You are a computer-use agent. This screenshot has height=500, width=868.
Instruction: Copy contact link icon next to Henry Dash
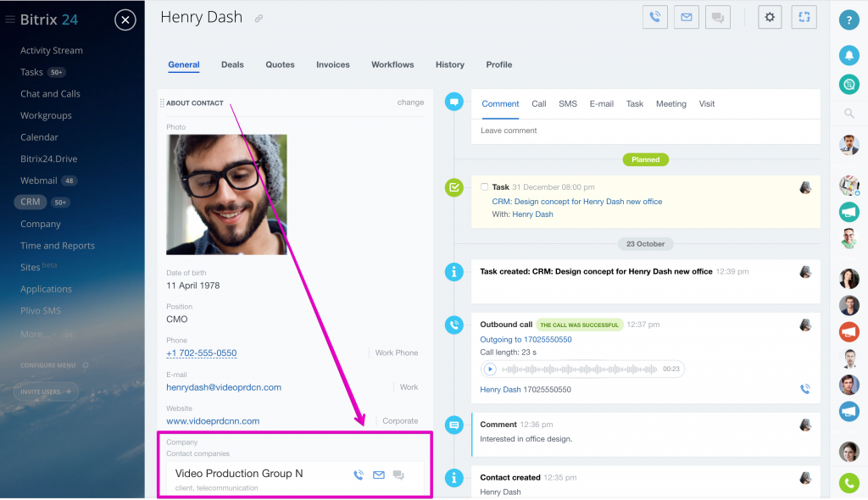[259, 19]
